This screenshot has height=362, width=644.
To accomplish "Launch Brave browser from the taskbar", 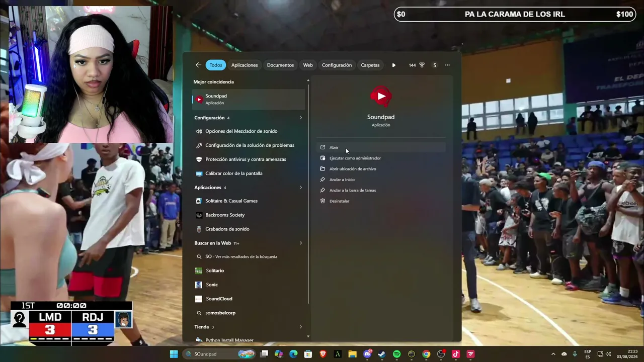I will coord(323,354).
